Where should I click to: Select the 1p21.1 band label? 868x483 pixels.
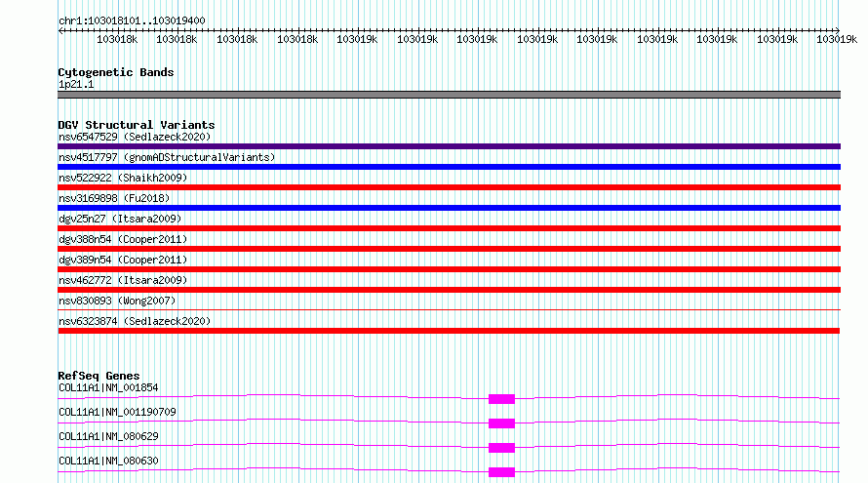point(76,84)
